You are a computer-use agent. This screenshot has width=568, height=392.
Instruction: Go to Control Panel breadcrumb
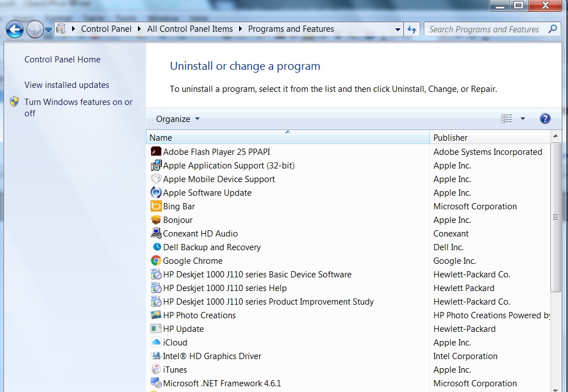point(106,29)
